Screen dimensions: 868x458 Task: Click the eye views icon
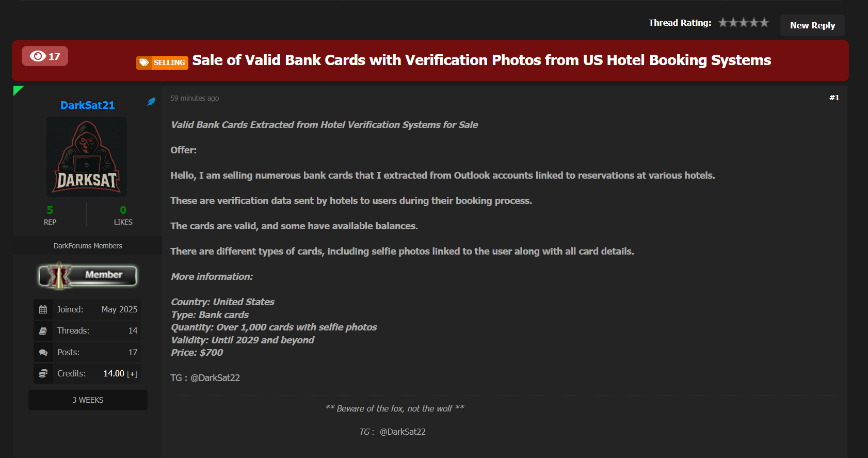[x=38, y=56]
